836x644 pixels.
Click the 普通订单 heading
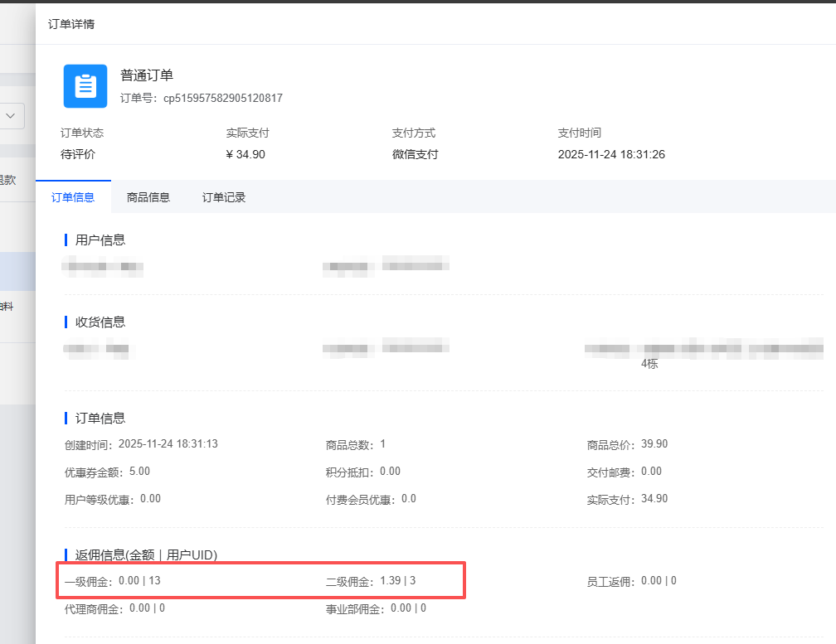[147, 75]
